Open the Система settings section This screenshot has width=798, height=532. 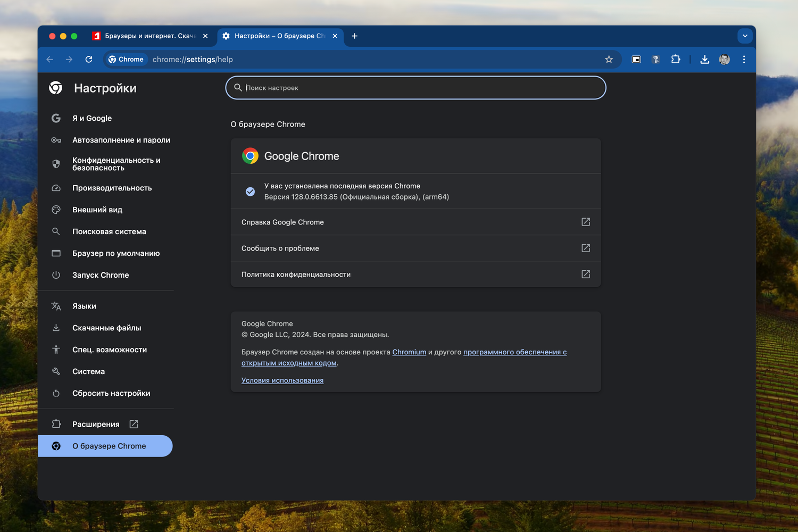tap(106, 371)
